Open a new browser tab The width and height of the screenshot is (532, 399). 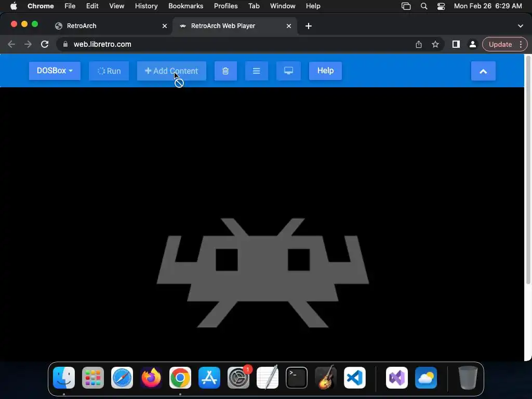click(309, 26)
